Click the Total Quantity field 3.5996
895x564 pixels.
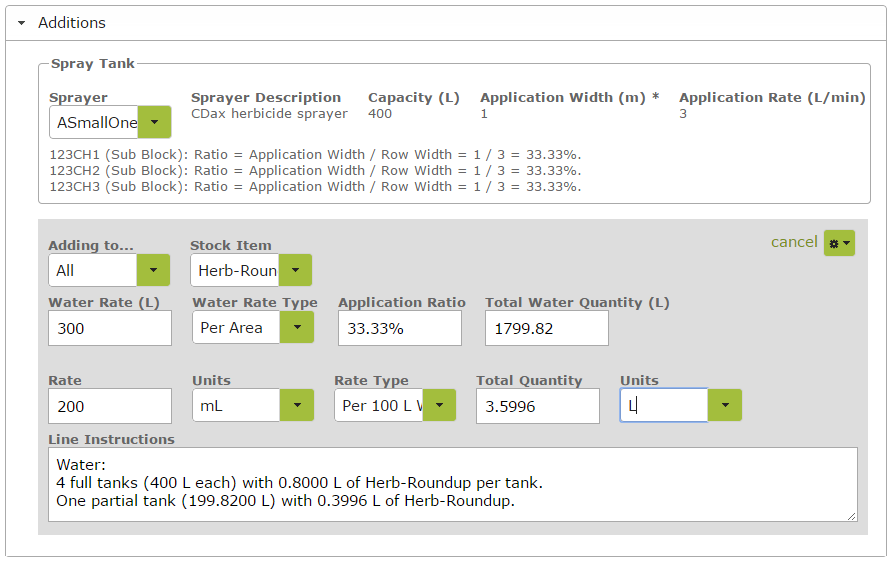pyautogui.click(x=538, y=406)
